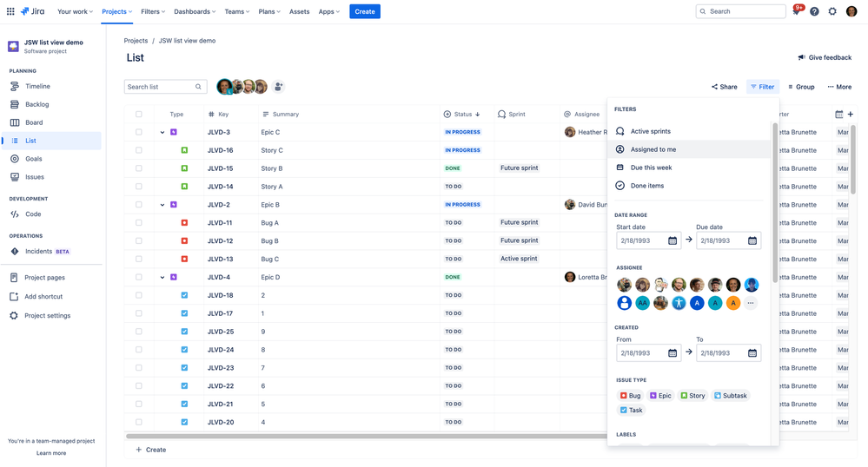Select the Bug issue type chip
The image size is (868, 467).
[630, 396]
